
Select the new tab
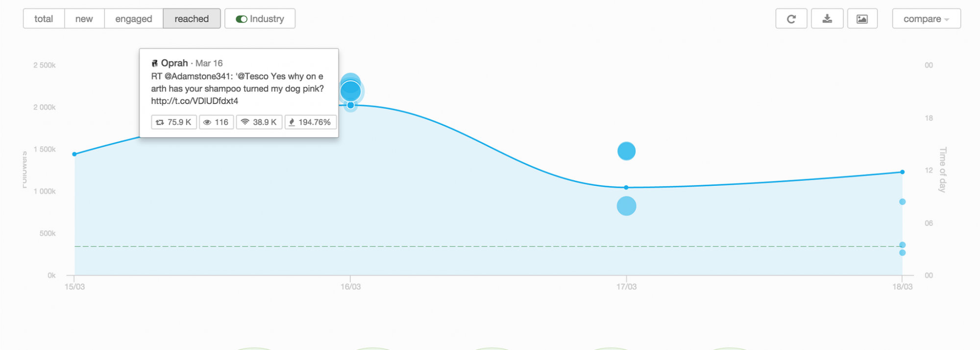pos(84,19)
